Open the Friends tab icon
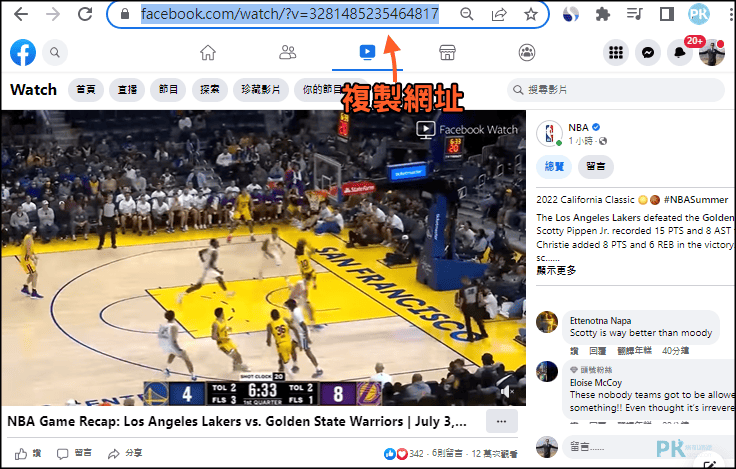 287,52
